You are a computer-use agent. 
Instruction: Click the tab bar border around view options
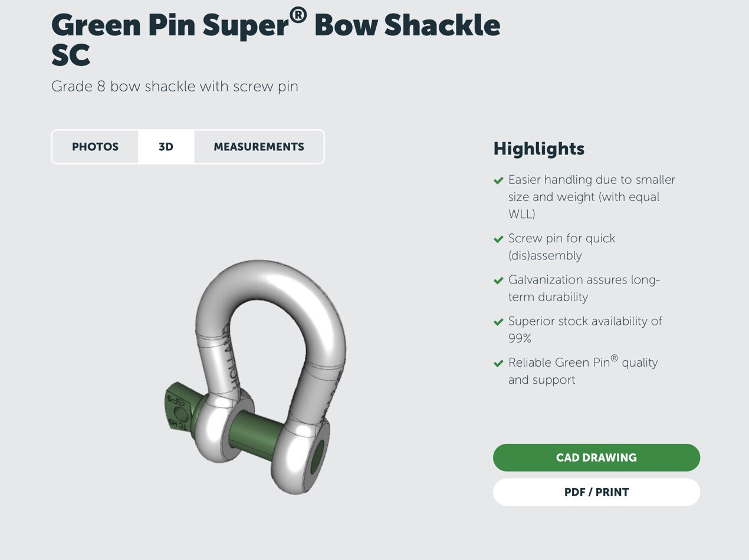click(x=188, y=131)
